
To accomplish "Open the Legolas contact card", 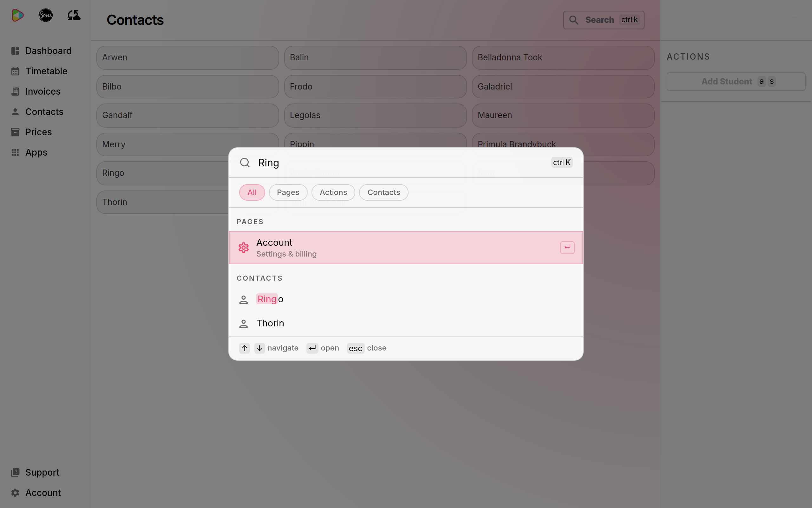I will [x=375, y=116].
